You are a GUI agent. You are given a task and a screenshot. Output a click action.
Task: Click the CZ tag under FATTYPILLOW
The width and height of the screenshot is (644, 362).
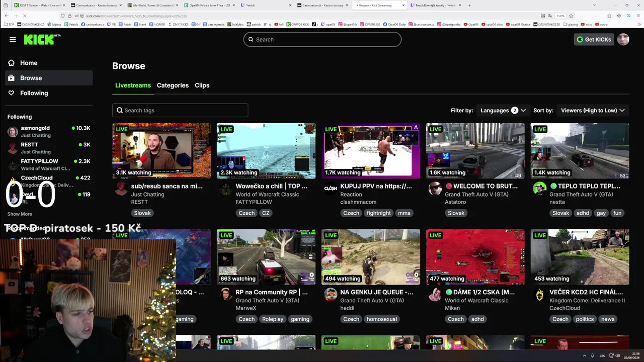266,213
